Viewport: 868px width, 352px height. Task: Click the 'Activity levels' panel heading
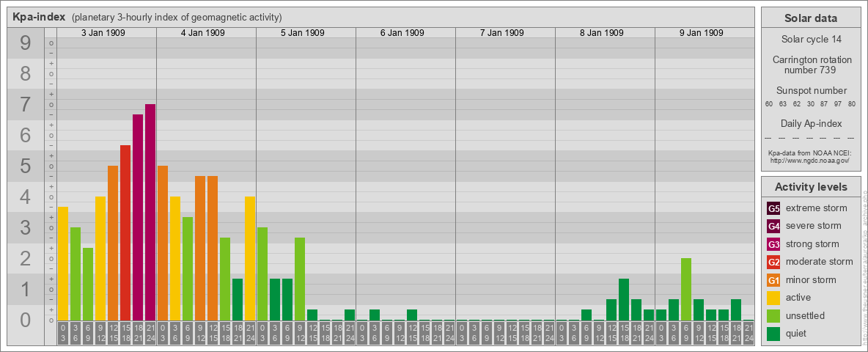click(810, 187)
